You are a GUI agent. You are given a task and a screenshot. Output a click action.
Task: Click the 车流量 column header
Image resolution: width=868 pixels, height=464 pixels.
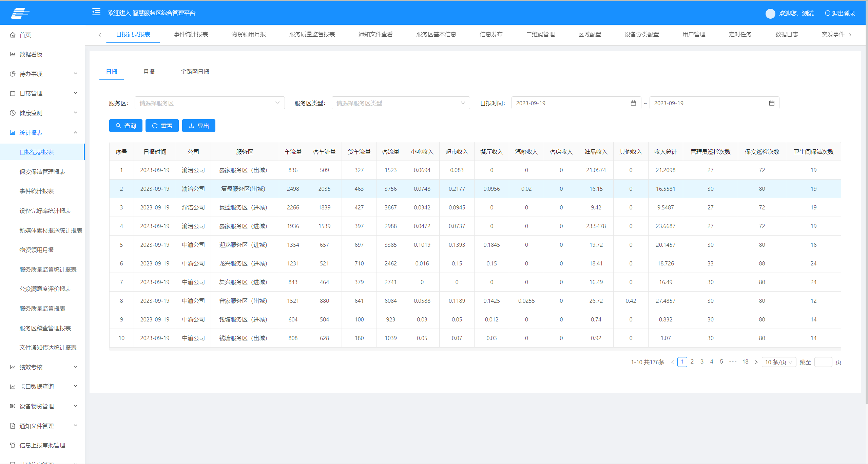293,152
